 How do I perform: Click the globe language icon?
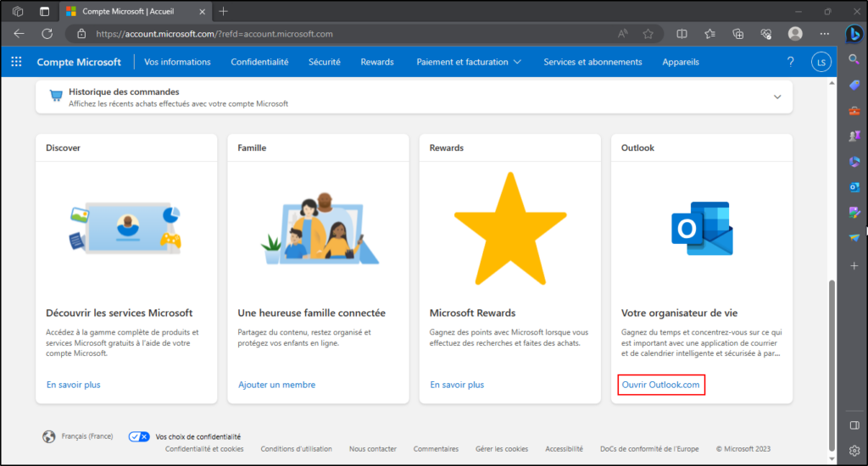point(48,436)
